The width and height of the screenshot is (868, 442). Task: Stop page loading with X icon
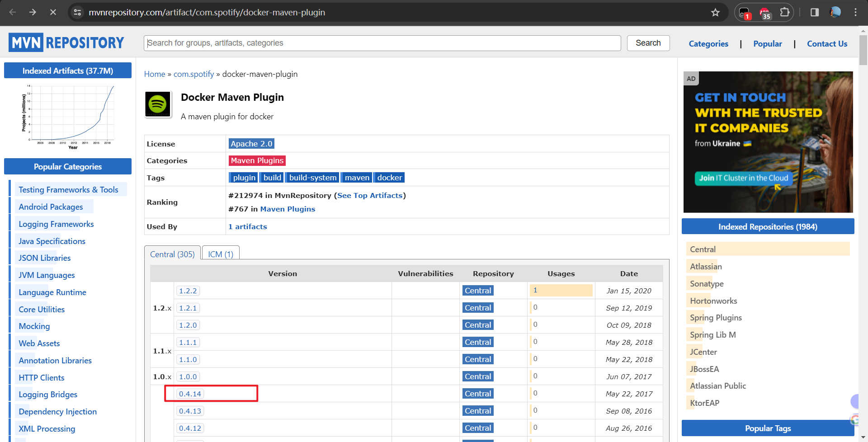53,12
